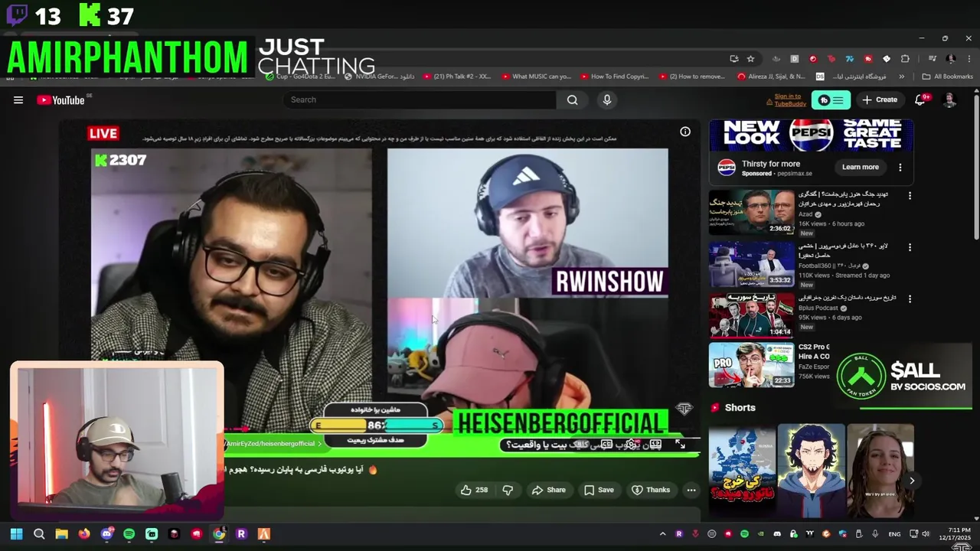Toggle subtitles CC on the player
Viewport: 980px width, 551px height.
606,444
